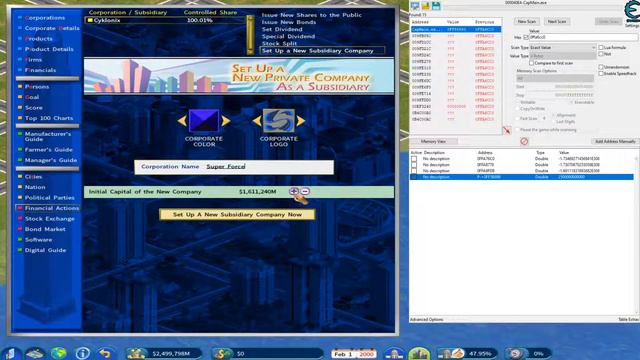Screen dimensions: 640x360
Task: Click the plus icon to increase initial capital
Action: click(x=293, y=191)
